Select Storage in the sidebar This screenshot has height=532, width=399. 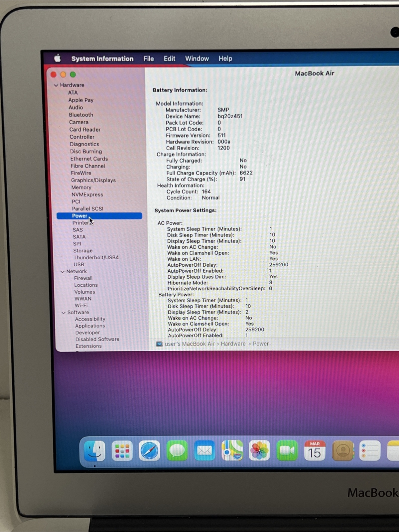click(83, 251)
